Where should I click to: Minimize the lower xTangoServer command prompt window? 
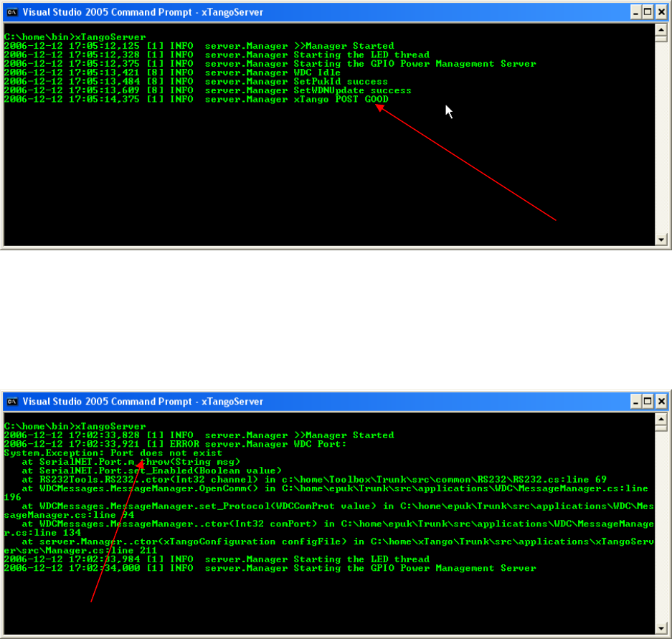636,402
